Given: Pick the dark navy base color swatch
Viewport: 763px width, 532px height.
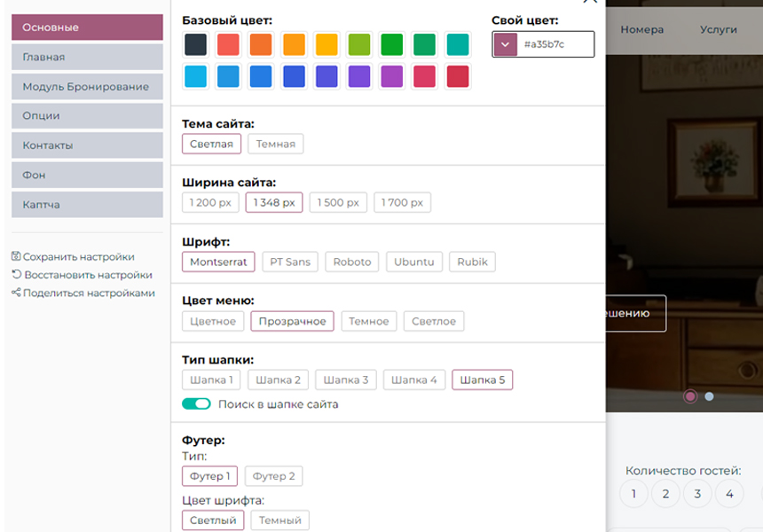Looking at the screenshot, I should [196, 44].
